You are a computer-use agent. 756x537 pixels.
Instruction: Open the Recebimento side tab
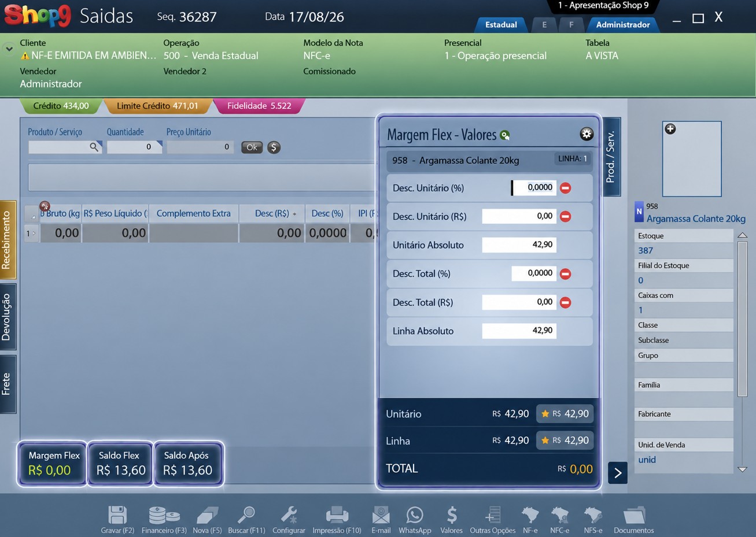click(x=7, y=240)
